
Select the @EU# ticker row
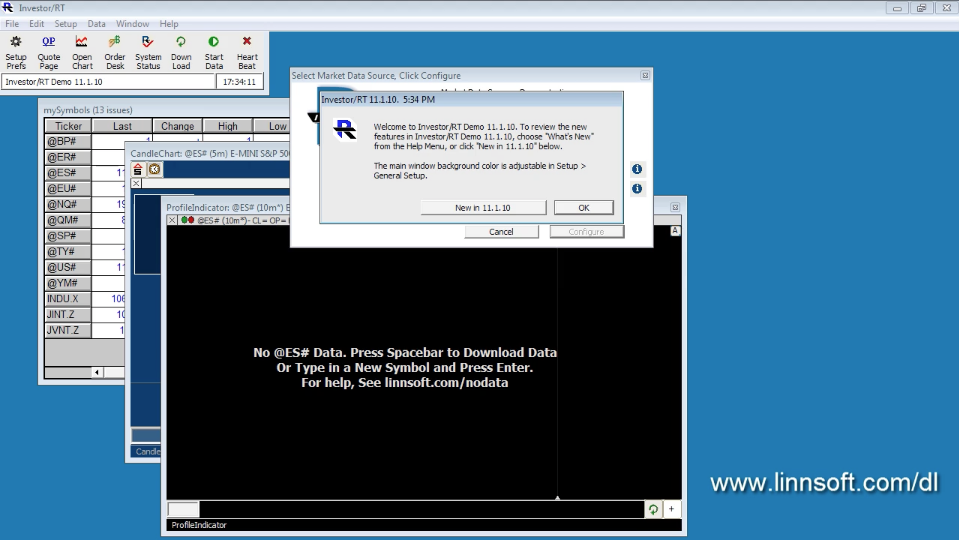tap(68, 188)
